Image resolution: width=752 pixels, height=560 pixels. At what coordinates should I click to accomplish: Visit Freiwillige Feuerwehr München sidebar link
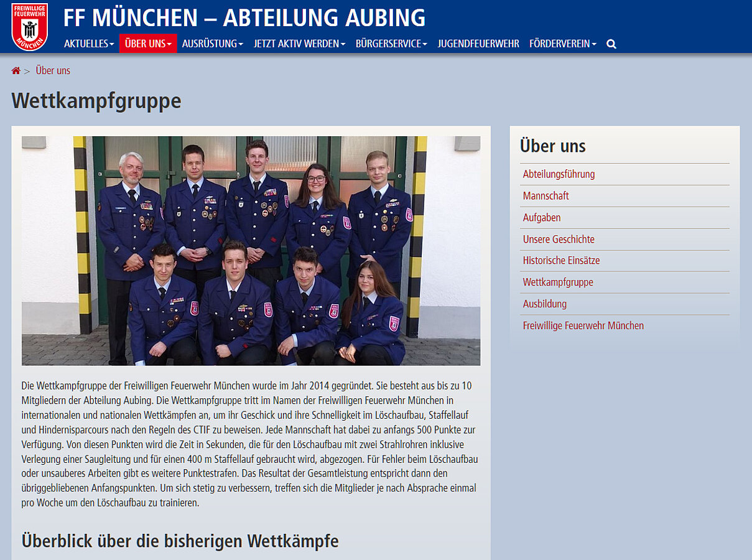583,325
